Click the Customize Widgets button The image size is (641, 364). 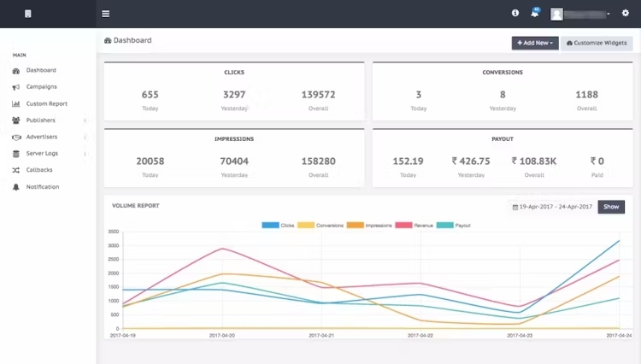coord(597,43)
